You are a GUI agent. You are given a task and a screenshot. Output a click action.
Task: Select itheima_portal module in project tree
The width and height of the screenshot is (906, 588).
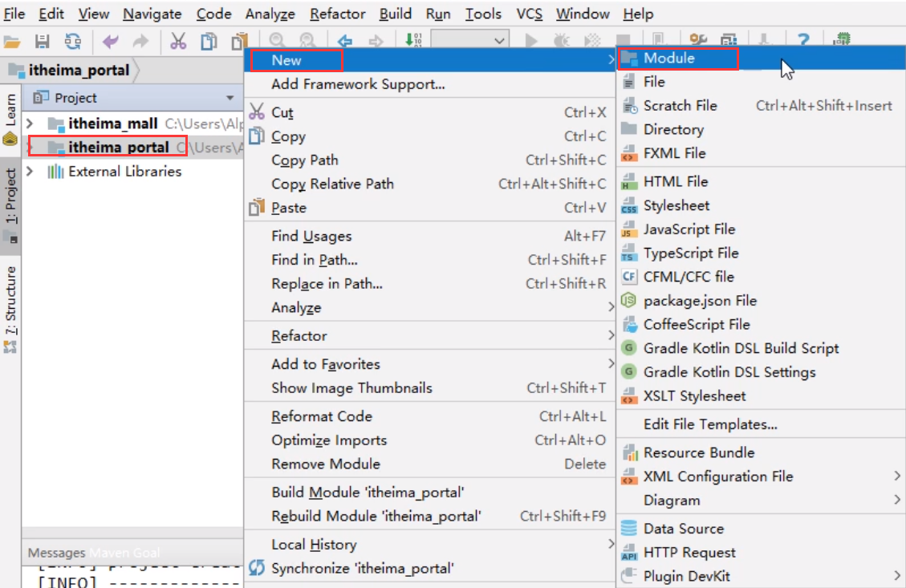pos(132,148)
